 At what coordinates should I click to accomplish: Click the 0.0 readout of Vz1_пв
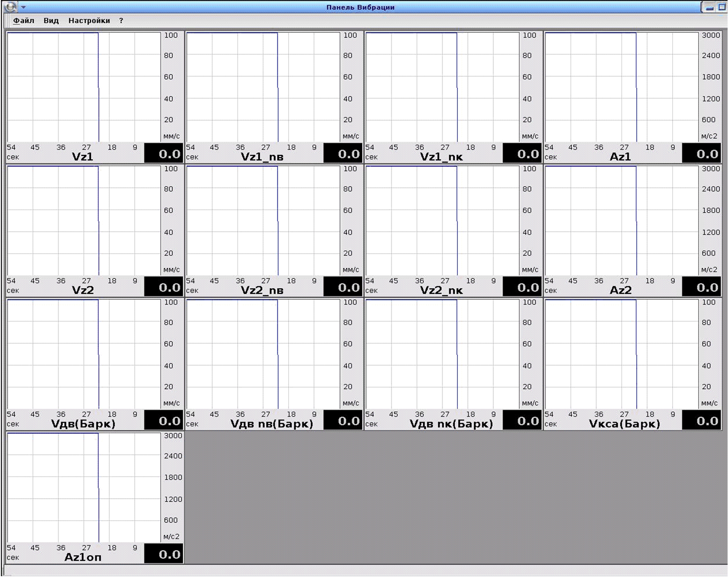[343, 153]
